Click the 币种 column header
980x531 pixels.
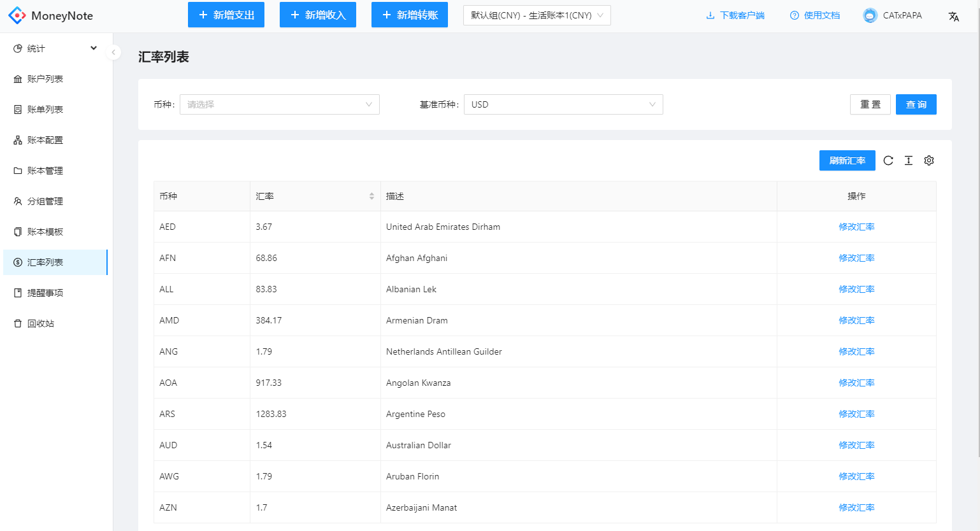(202, 196)
